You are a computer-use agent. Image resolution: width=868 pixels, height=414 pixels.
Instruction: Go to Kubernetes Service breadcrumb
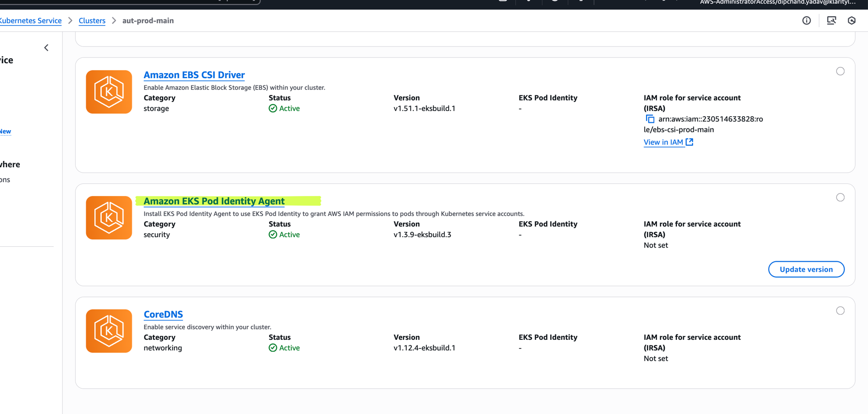(31, 21)
